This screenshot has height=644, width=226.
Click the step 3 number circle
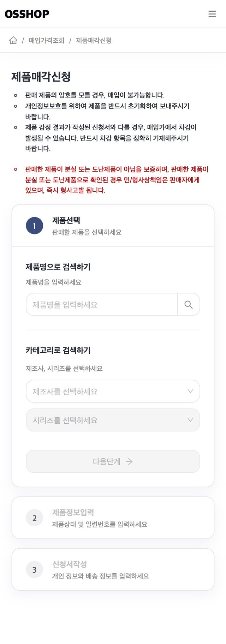tap(34, 570)
